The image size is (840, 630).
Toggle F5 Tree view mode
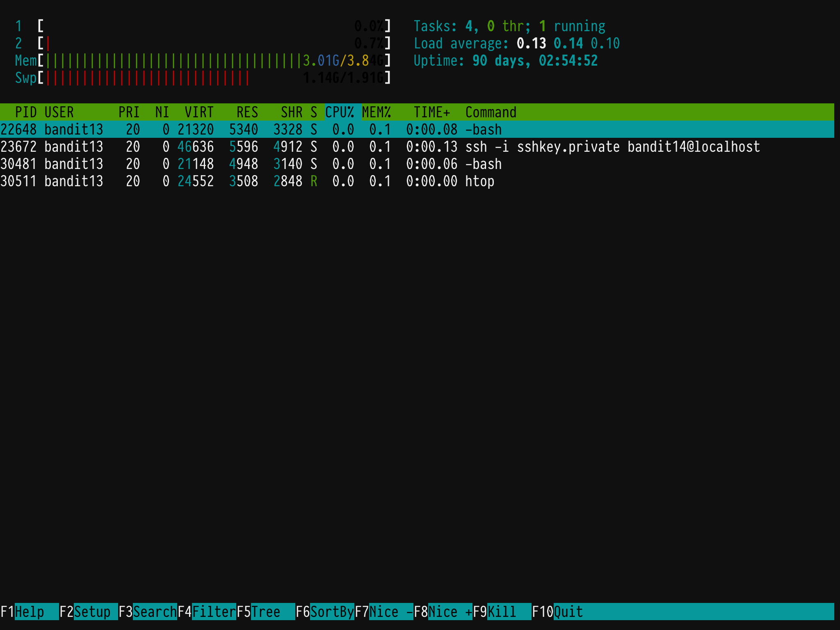click(x=266, y=612)
